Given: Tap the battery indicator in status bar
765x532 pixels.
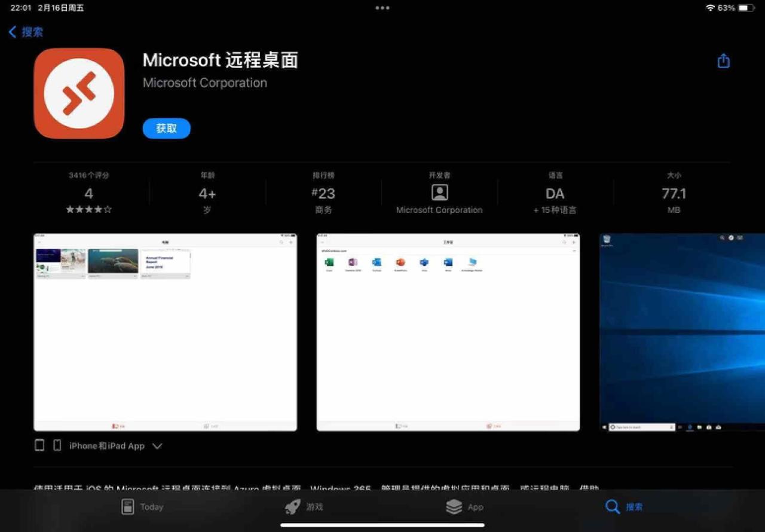Looking at the screenshot, I should click(x=746, y=8).
